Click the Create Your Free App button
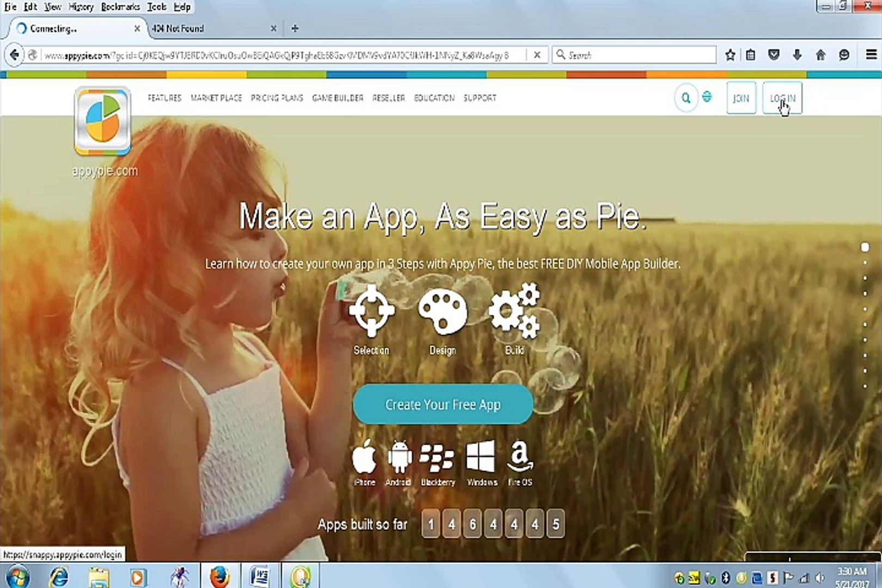The image size is (882, 588). [443, 404]
